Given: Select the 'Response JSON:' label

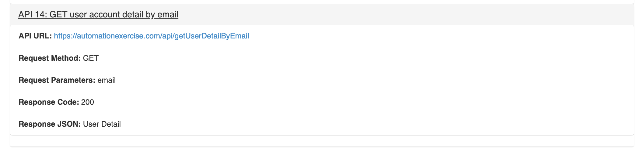Looking at the screenshot, I should (x=50, y=124).
